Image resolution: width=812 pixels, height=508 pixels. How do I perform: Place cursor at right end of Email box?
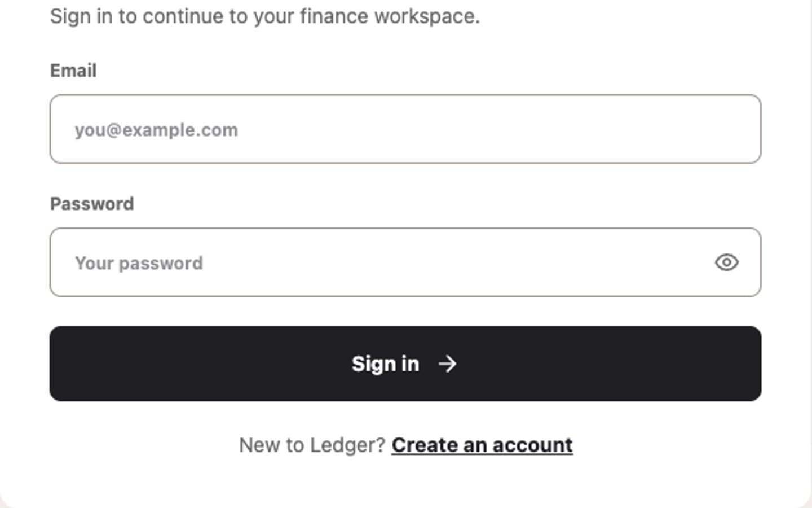[744, 129]
